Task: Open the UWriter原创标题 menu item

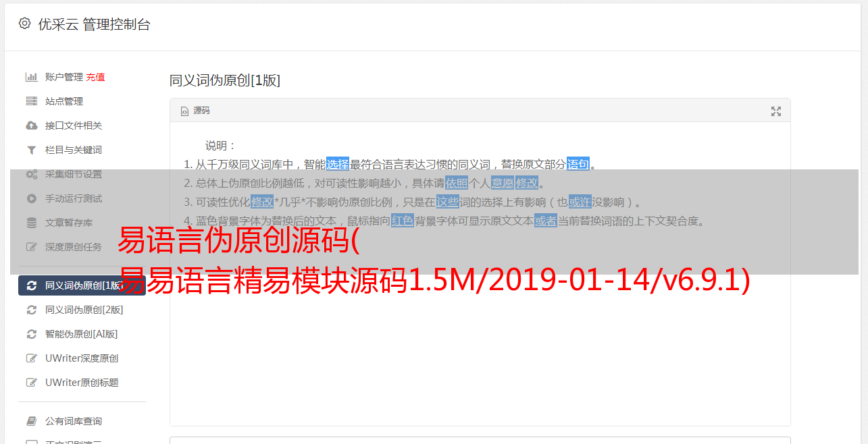Action: coord(82,383)
